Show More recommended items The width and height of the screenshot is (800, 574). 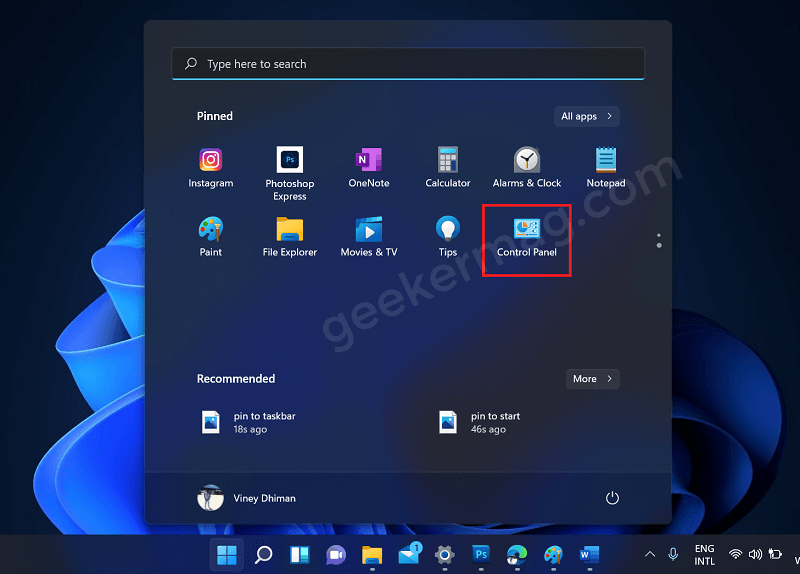tap(592, 379)
